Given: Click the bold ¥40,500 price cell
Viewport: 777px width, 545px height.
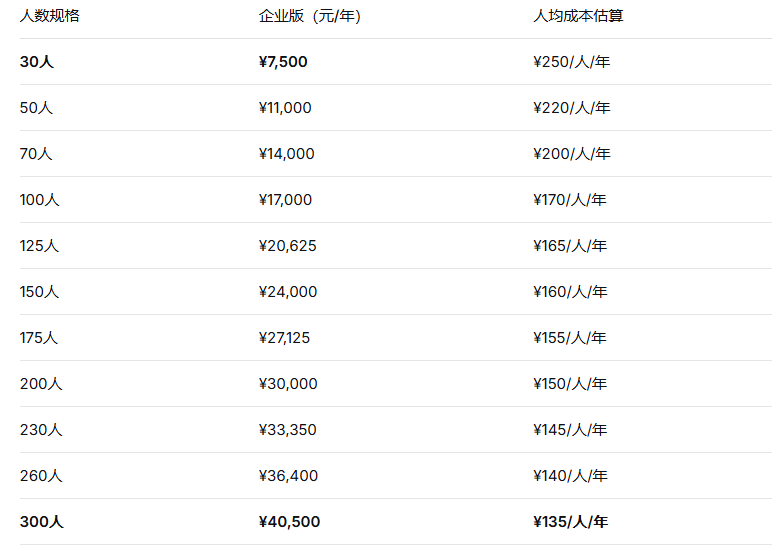Looking at the screenshot, I should (x=289, y=522).
